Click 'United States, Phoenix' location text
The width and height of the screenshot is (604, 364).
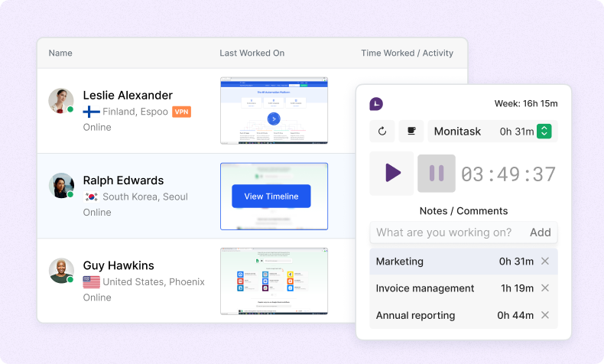point(154,282)
